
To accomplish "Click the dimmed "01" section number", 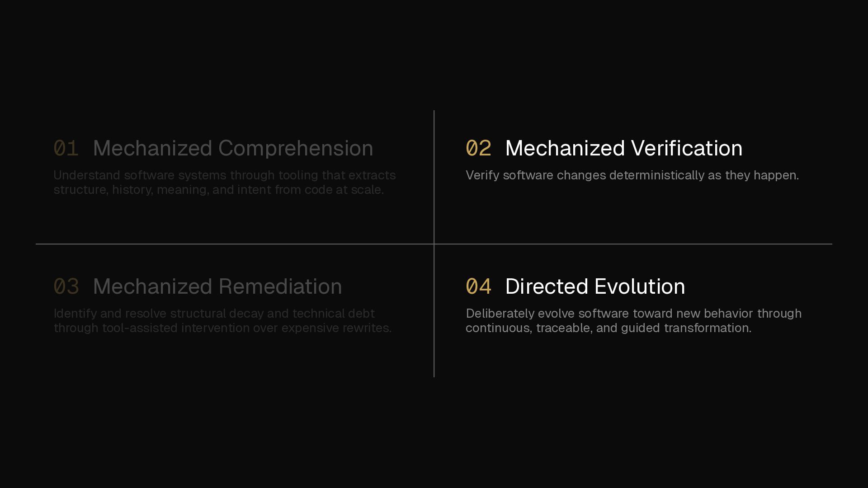I will tap(66, 148).
